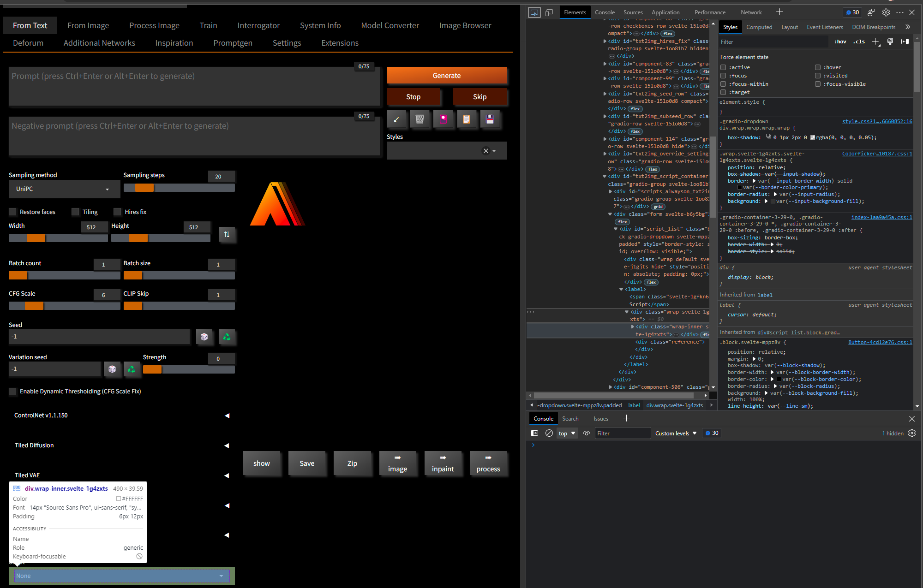Image resolution: width=923 pixels, height=588 pixels.
Task: Click the clipboard icon near the Styles box
Action: pyautogui.click(x=467, y=119)
